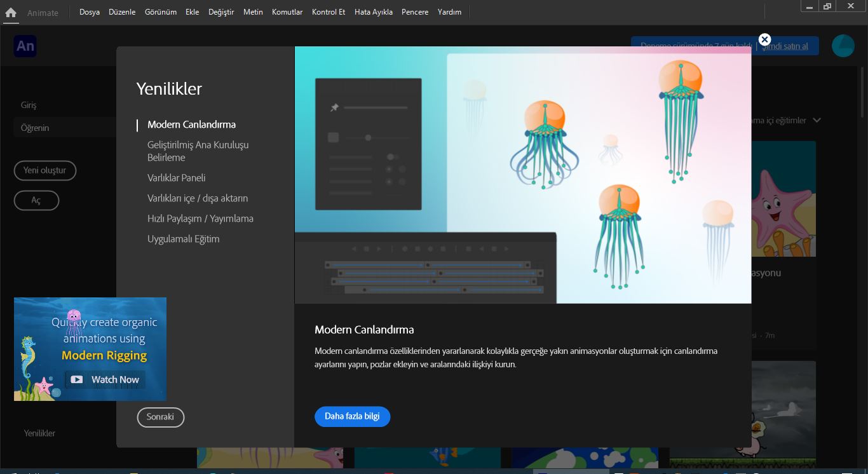The height and width of the screenshot is (474, 868).
Task: Open the user profile avatar icon
Action: pyautogui.click(x=843, y=46)
